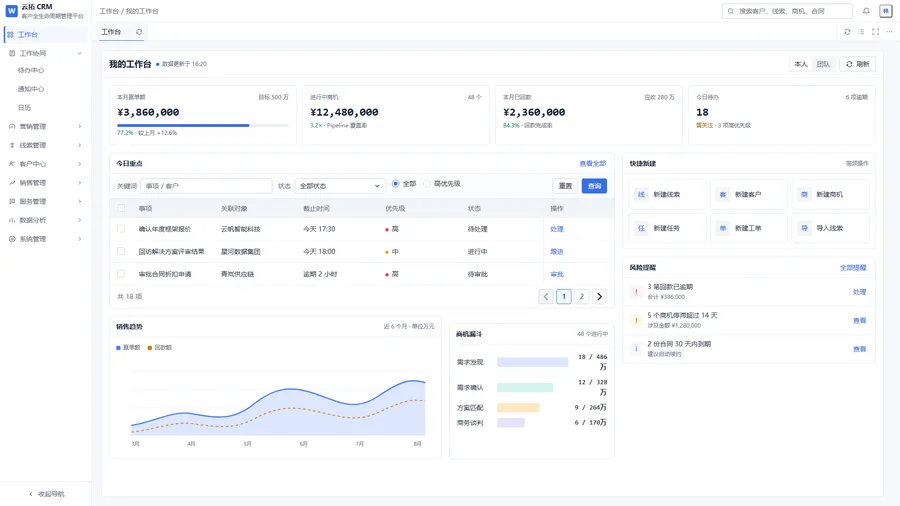Open notifications bell
This screenshot has height=506, width=900.
(x=866, y=11)
